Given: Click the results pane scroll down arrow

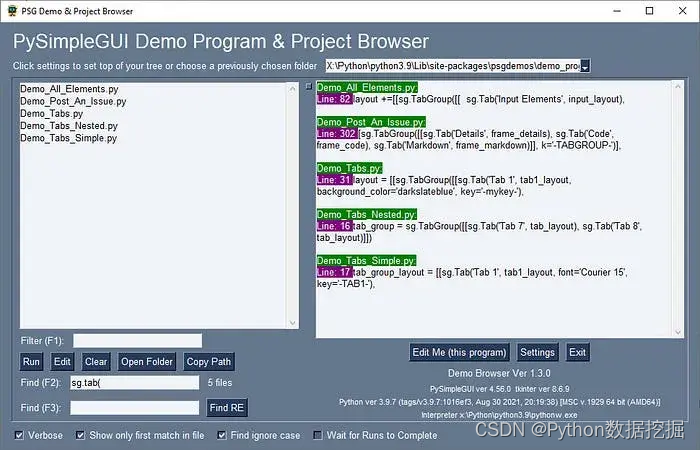Looking at the screenshot, I should (678, 332).
